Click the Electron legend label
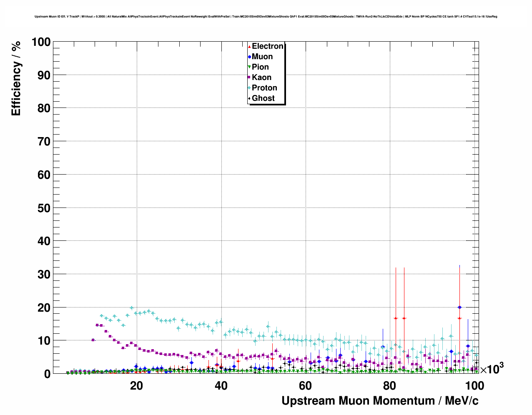 pyautogui.click(x=268, y=46)
